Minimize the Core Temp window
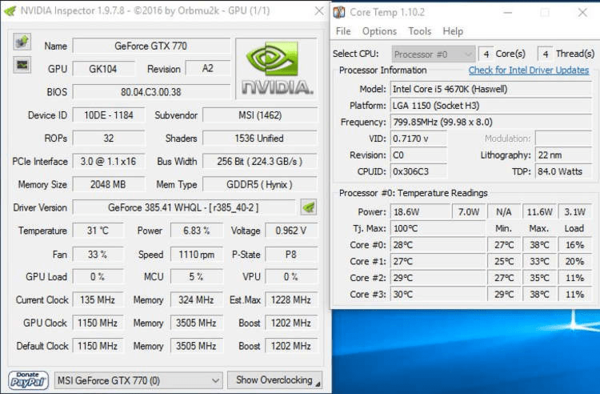Screen dimensions: 600x394 [x=507, y=13]
